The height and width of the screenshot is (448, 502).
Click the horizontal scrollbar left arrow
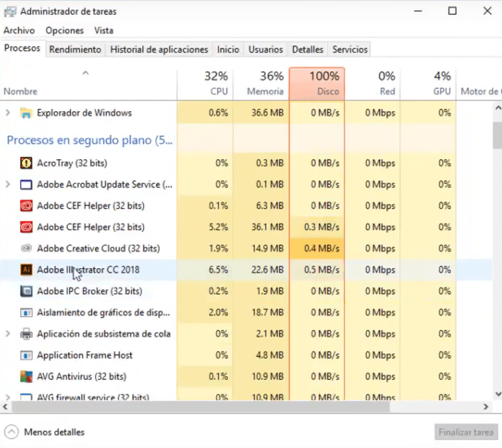coord(5,407)
